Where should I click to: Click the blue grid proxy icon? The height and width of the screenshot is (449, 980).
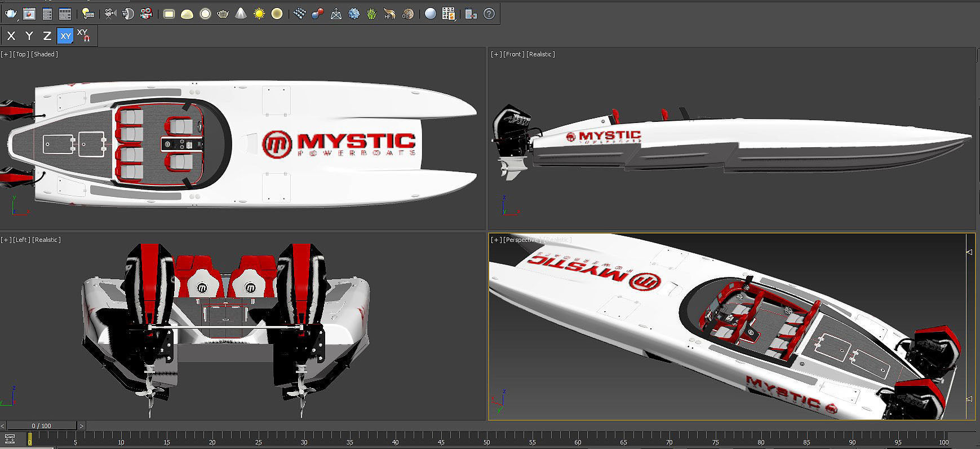click(300, 14)
